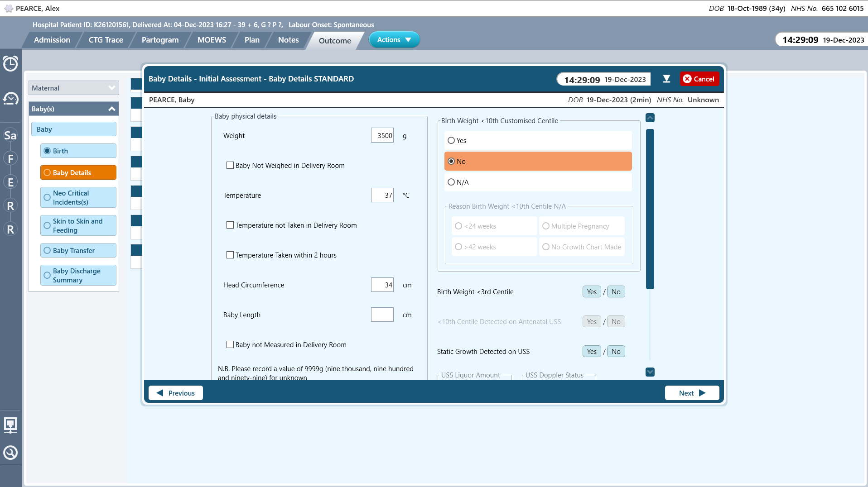The height and width of the screenshot is (487, 868).
Task: Click the first R circle sidebar icon
Action: tap(10, 206)
